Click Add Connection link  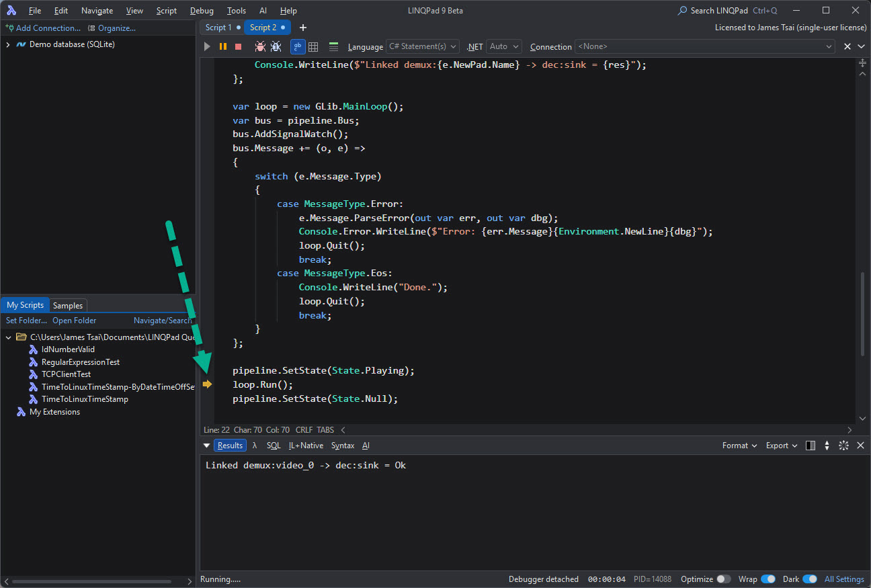(x=43, y=28)
